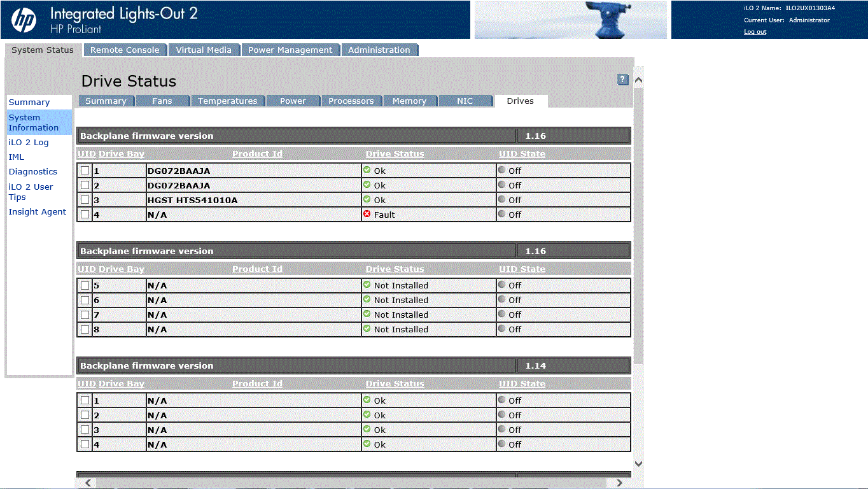Go to the Power Management tab

290,50
